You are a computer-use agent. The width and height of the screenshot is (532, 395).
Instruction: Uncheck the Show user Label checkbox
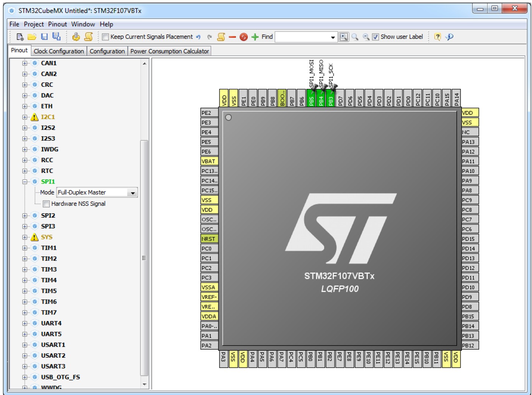click(x=375, y=37)
